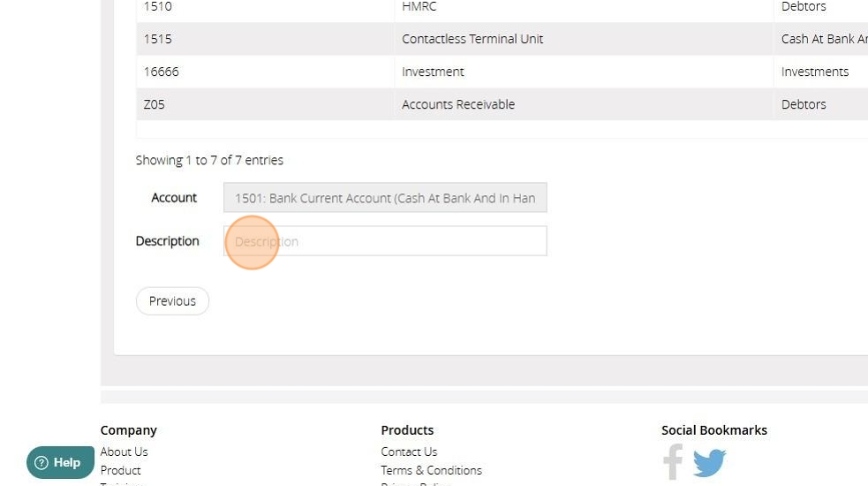Open the About Us footer link
This screenshot has height=486, width=868.
124,452
